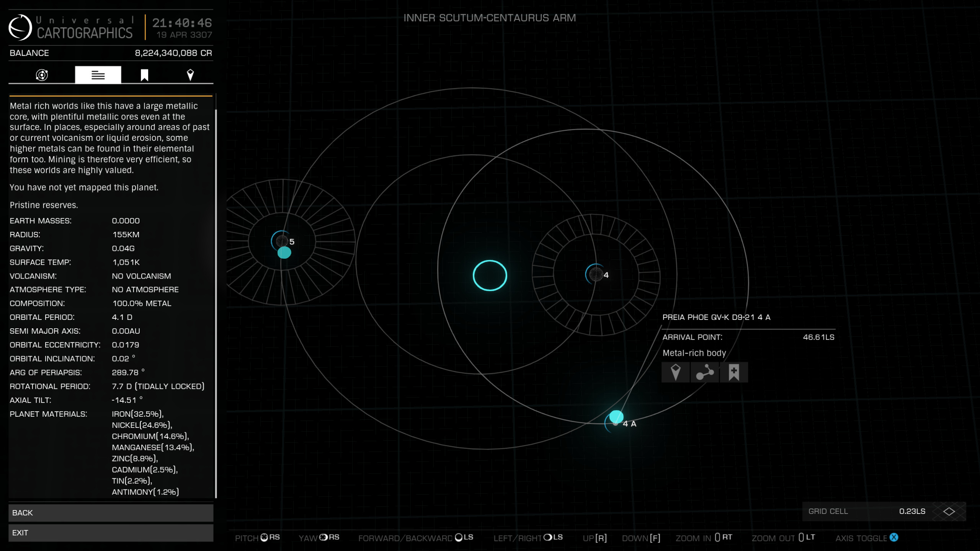
Task: Click the time 21:40:46
Action: click(182, 23)
